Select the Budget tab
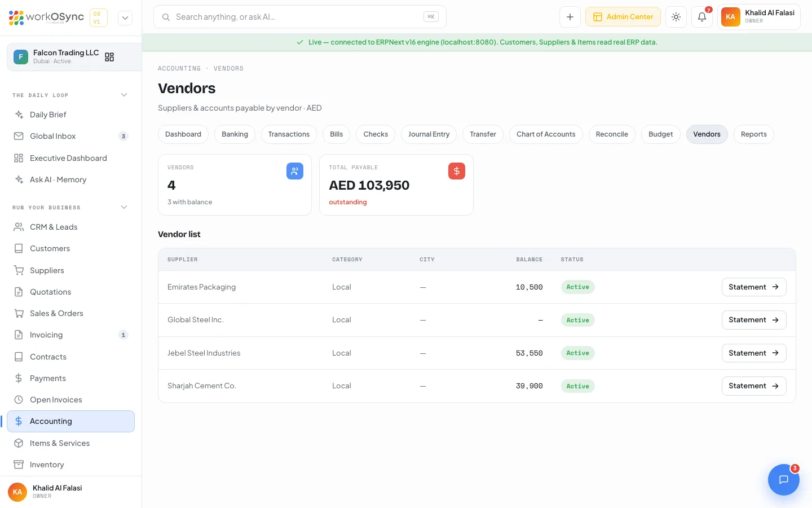Viewport: 812px width, 508px height. pos(661,134)
